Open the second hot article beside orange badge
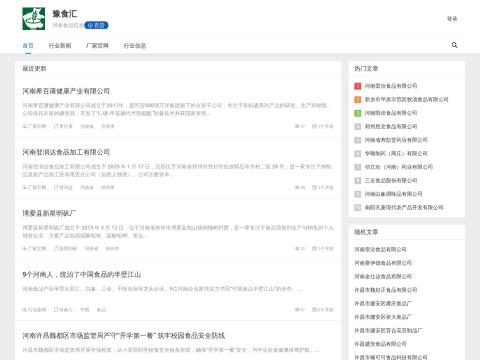This screenshot has width=480, height=360. (x=406, y=99)
